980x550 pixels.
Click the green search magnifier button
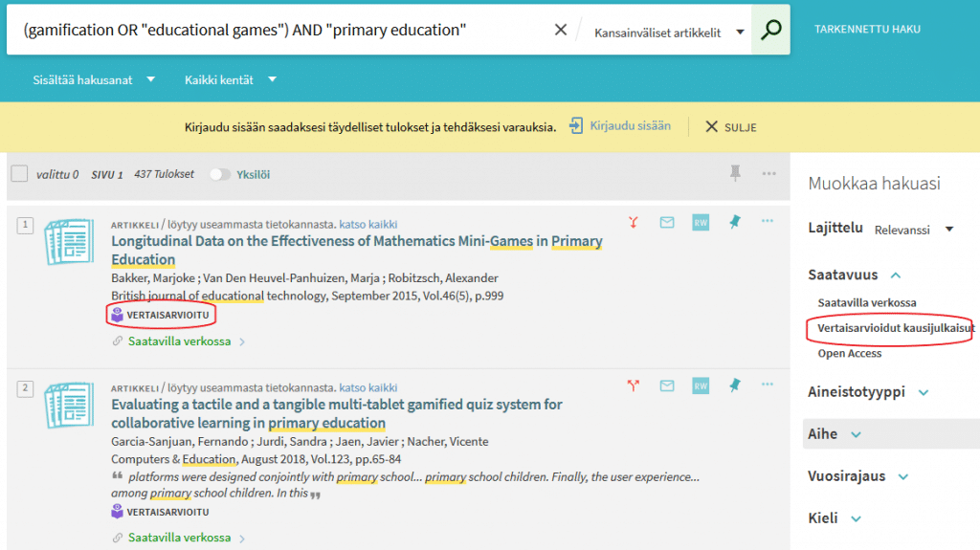point(771,31)
